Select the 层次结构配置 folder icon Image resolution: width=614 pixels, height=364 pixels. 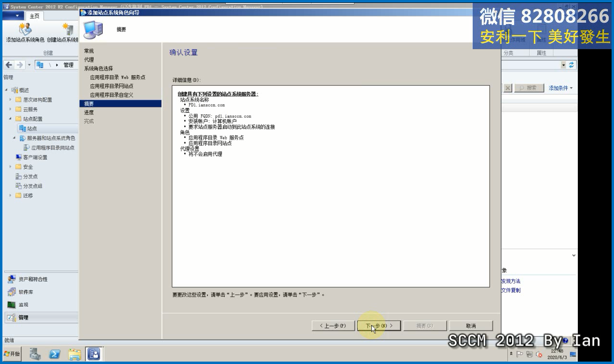18,100
